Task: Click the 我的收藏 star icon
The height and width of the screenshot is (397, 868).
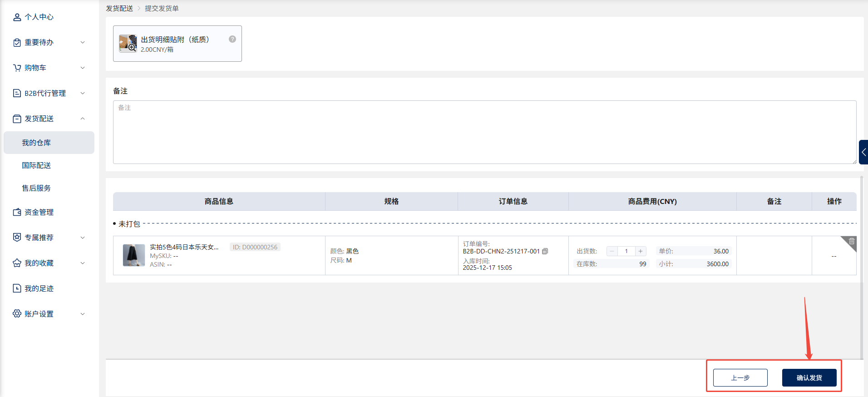Action: pos(17,263)
